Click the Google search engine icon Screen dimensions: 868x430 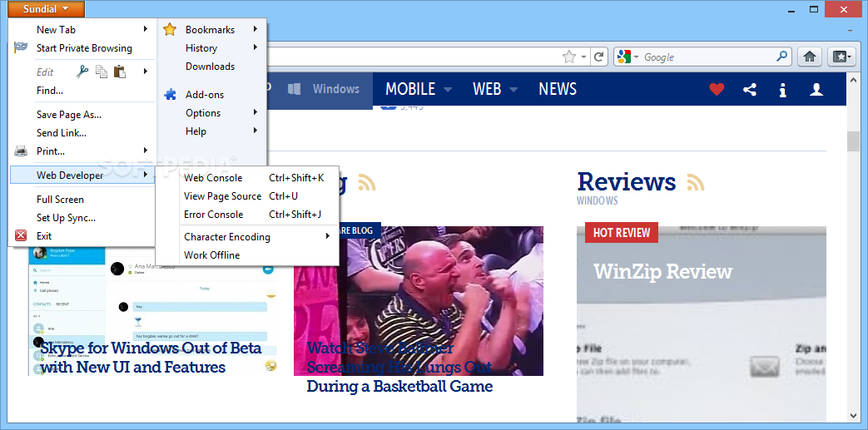point(624,57)
